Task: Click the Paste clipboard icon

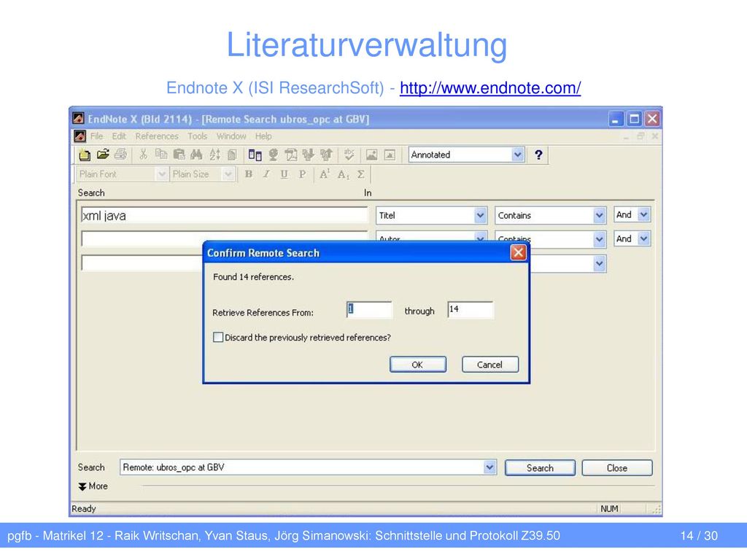Action: [x=179, y=155]
